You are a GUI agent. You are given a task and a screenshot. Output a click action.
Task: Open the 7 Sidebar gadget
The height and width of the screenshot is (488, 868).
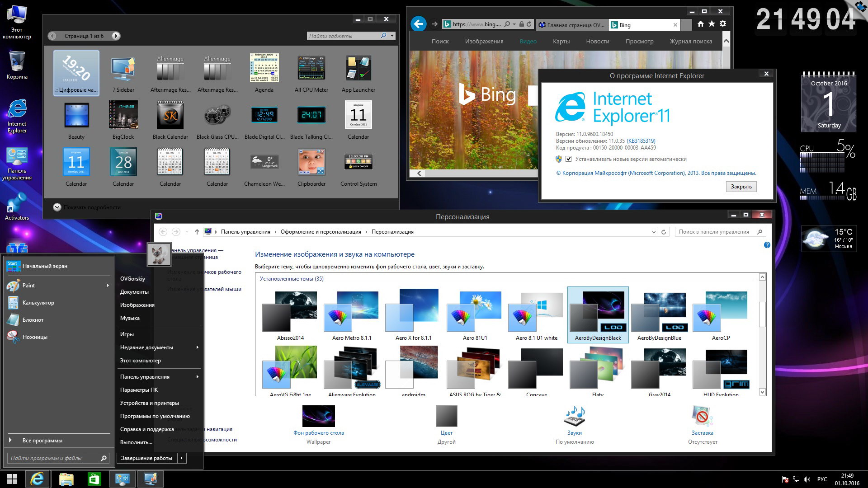(x=123, y=73)
